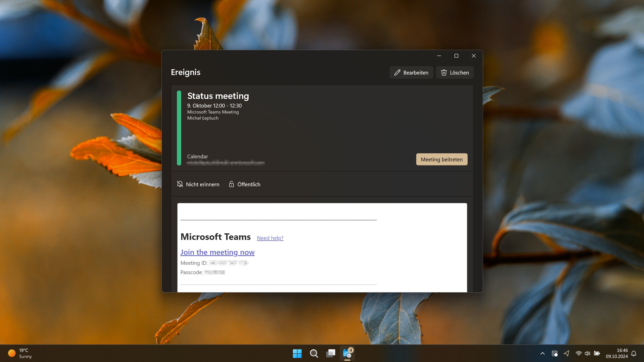Click the calendar app taskbar icon
The image size is (644, 362).
pyautogui.click(x=347, y=353)
